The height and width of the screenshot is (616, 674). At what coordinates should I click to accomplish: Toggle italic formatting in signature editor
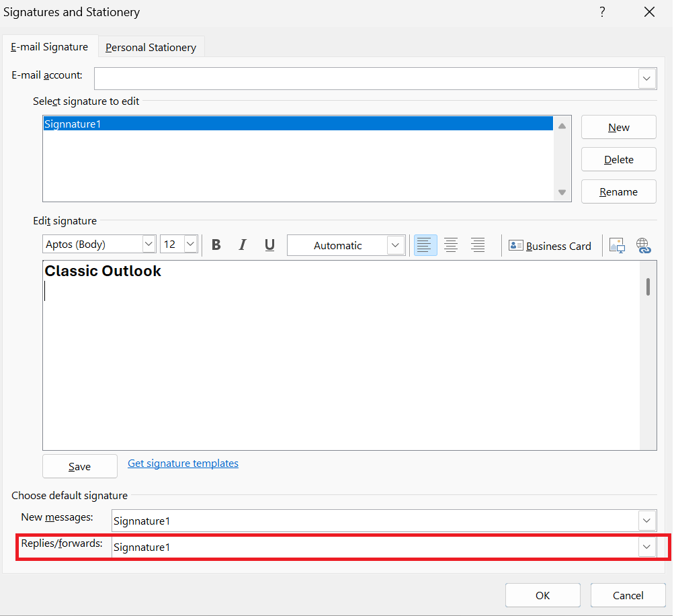click(x=243, y=245)
